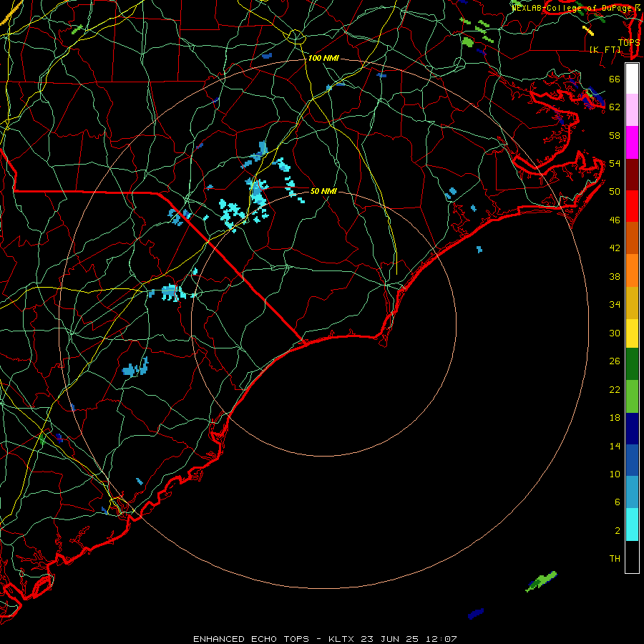Select the "34" legend value

click(615, 305)
